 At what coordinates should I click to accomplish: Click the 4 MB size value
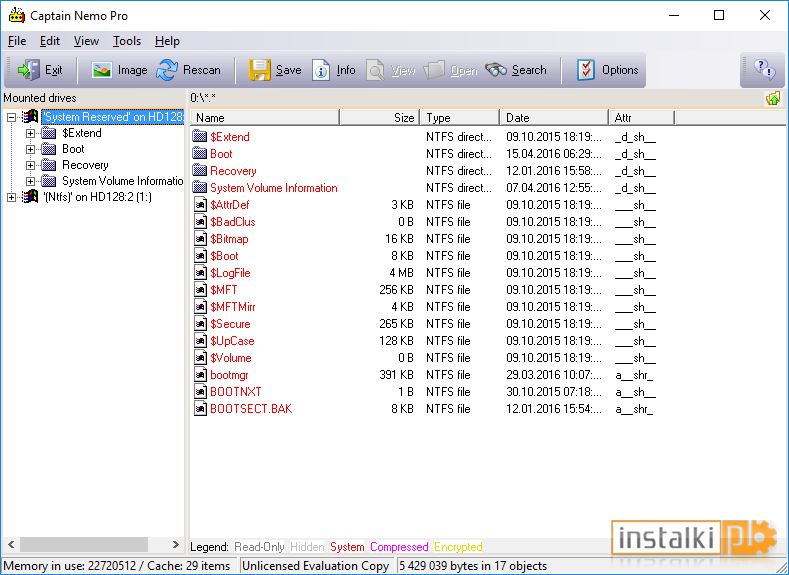pos(401,273)
